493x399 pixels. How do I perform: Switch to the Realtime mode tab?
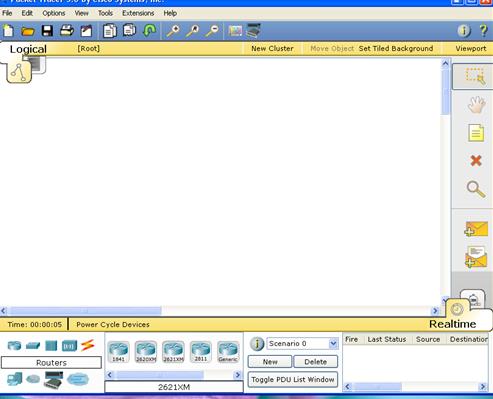click(x=452, y=324)
